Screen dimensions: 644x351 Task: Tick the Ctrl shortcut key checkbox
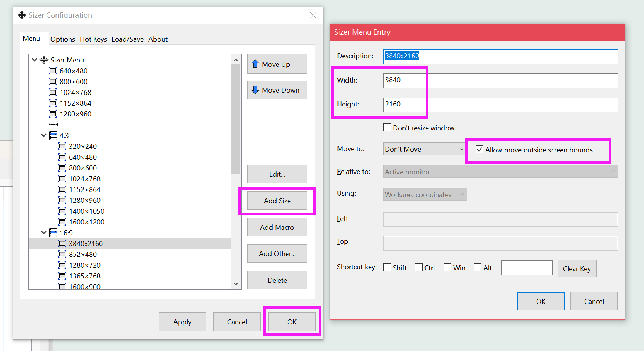coord(419,268)
